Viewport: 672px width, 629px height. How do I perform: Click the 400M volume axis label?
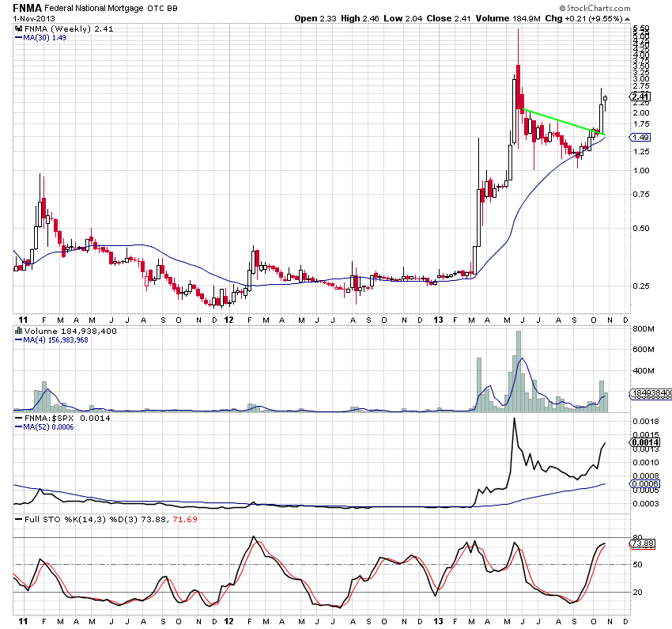(644, 370)
